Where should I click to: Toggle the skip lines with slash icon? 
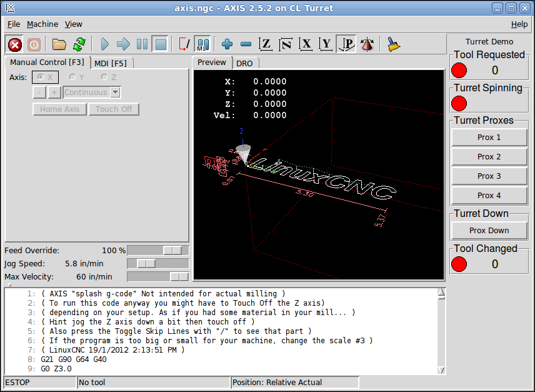coord(184,44)
